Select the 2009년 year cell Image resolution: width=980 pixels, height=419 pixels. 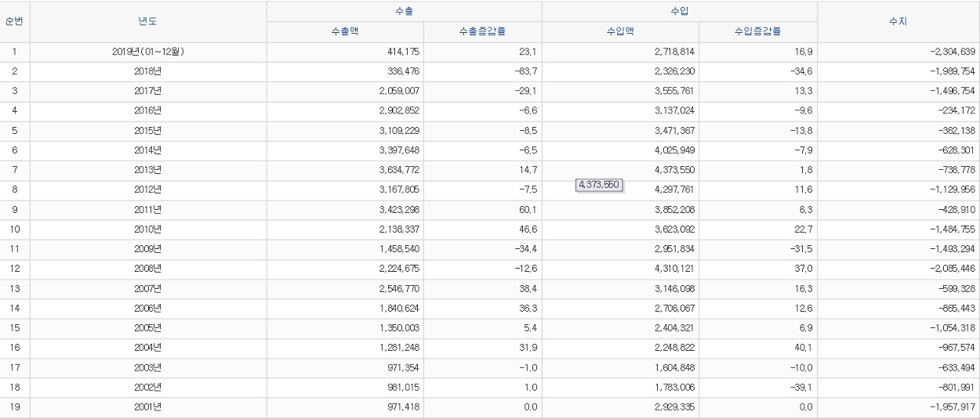[148, 249]
